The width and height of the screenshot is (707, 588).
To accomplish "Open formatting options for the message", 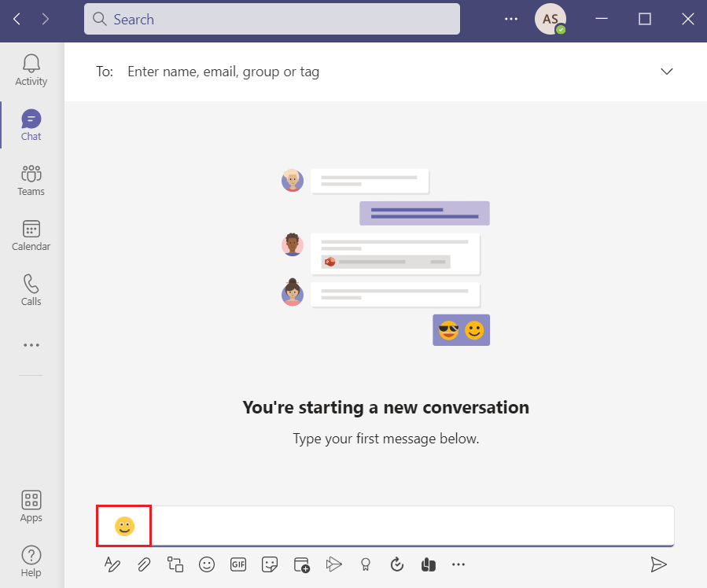I will 112,564.
